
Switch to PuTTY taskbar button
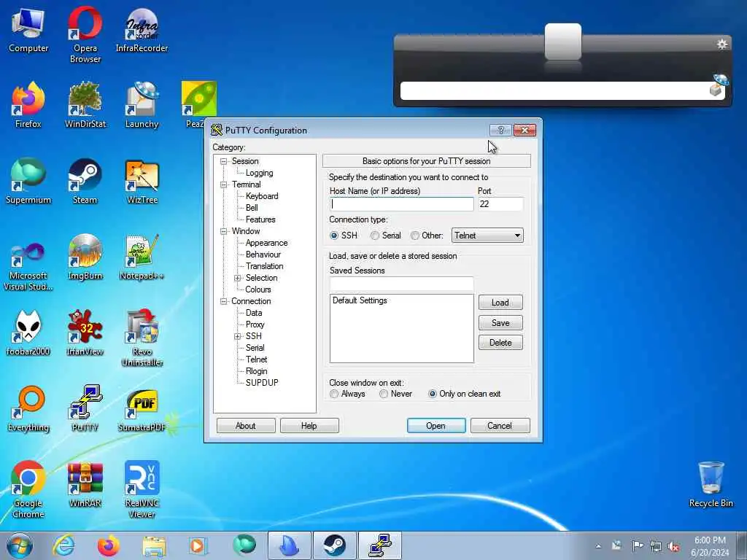(379, 545)
